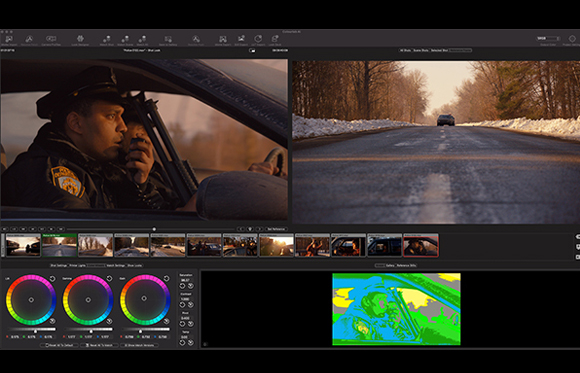This screenshot has width=580, height=373.
Task: Open the Match Settings tab
Action: (x=116, y=265)
